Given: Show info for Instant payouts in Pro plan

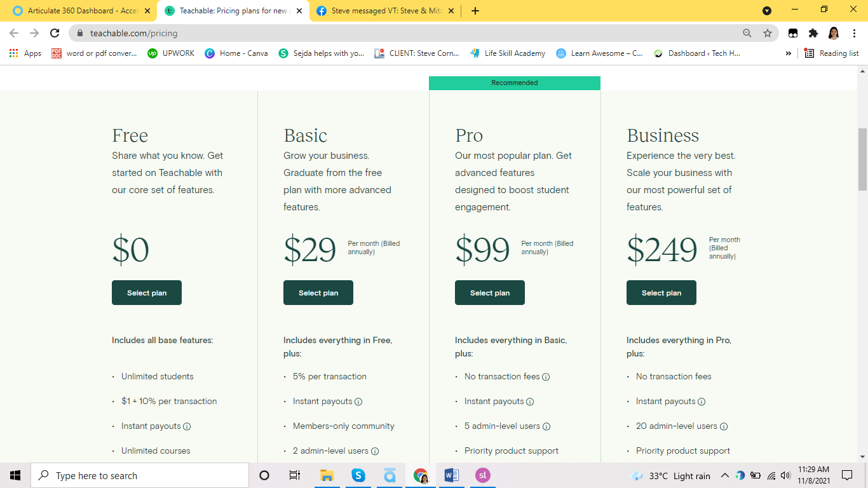Looking at the screenshot, I should (530, 402).
